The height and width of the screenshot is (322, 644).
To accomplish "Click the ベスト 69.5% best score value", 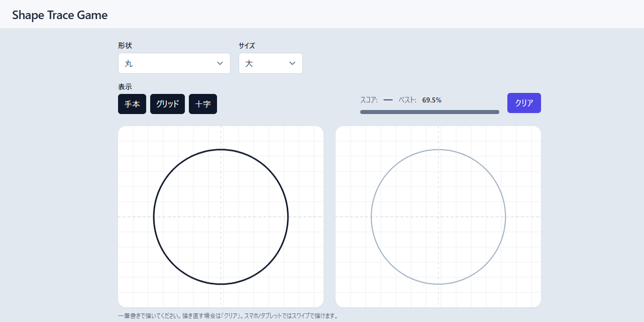I will point(432,100).
